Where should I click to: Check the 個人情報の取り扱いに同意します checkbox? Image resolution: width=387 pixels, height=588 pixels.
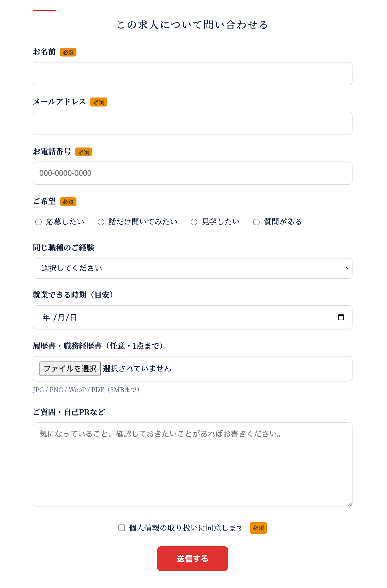pos(122,528)
